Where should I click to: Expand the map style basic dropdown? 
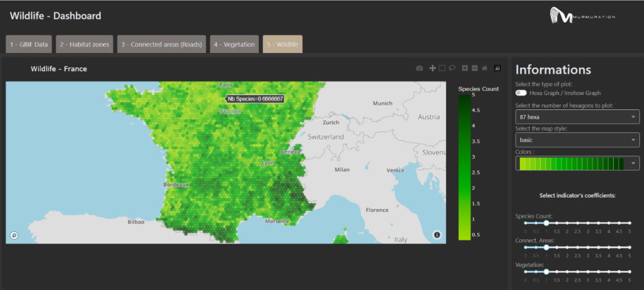[x=577, y=140]
